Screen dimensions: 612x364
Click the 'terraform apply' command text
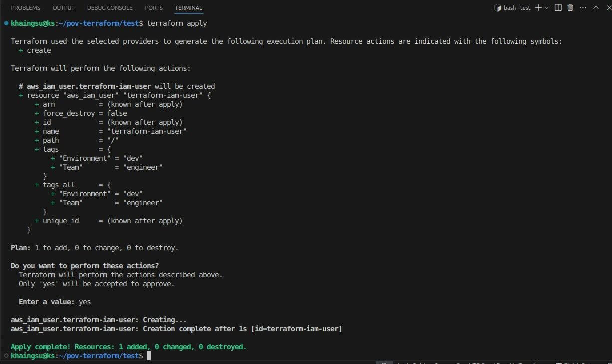[177, 23]
